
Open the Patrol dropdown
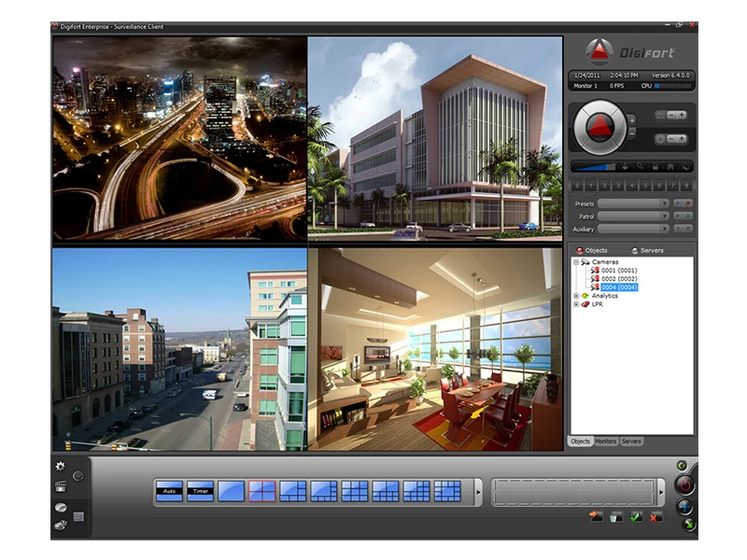(x=633, y=216)
